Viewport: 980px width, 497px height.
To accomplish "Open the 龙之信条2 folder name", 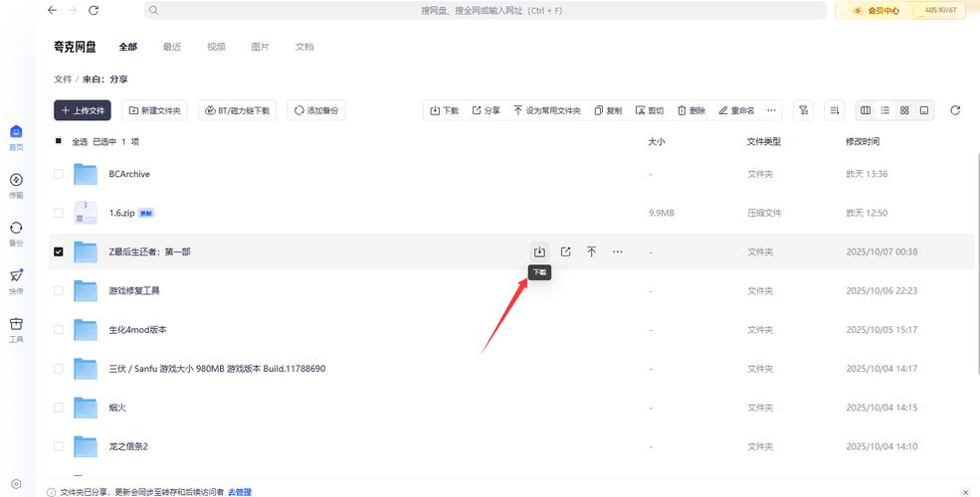I will tap(128, 446).
